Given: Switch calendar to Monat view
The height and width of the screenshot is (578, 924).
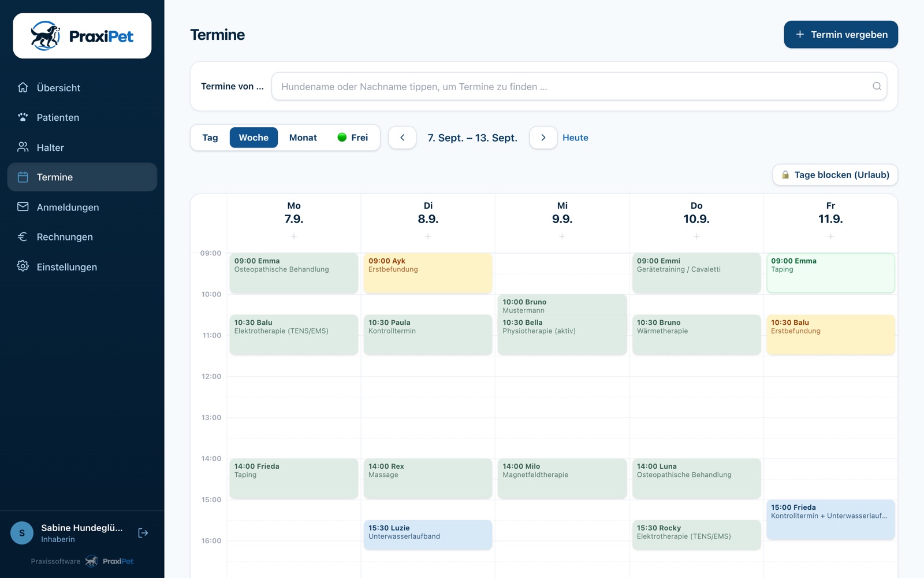Looking at the screenshot, I should click(303, 138).
